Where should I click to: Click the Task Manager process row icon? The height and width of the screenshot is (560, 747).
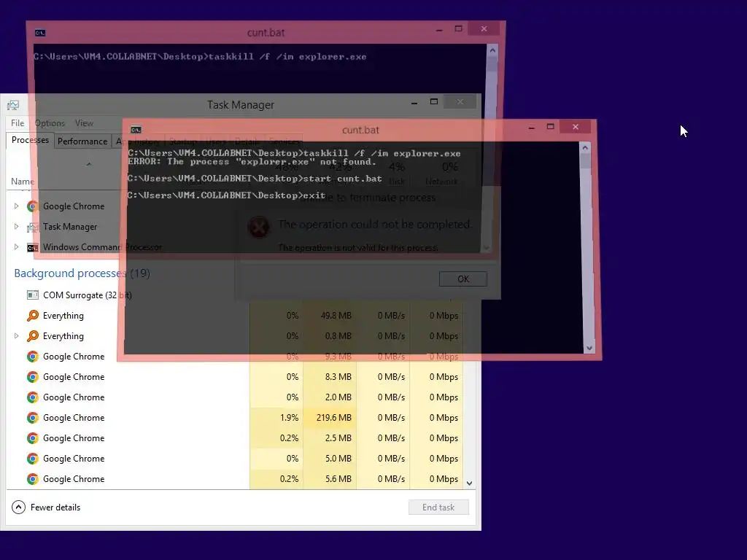32,227
